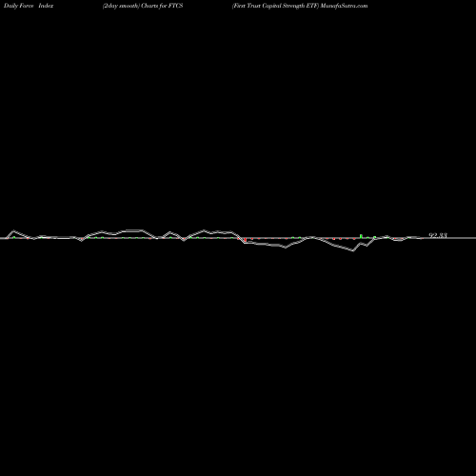Click the 92.33 value label
Viewport: 476px width, 476px height.
click(438, 235)
